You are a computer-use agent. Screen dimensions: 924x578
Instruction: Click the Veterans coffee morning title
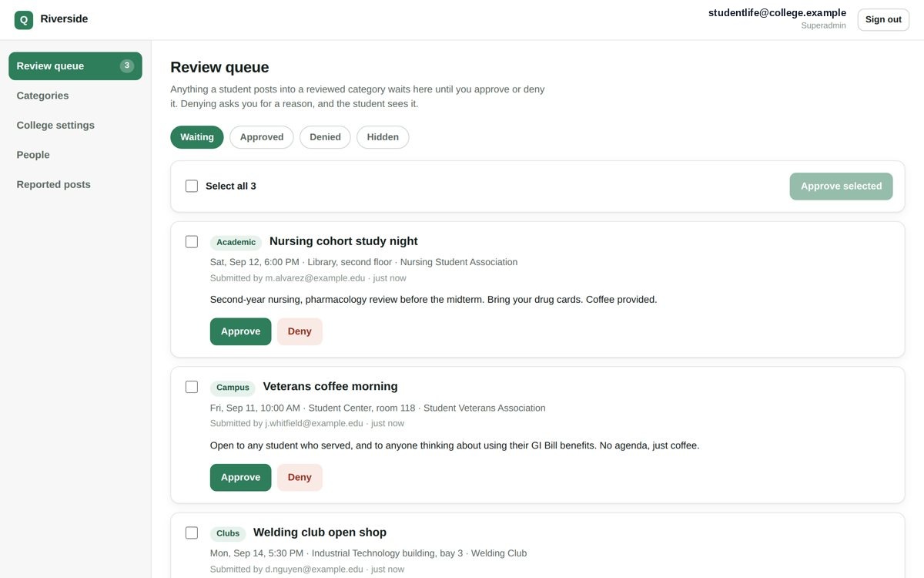pyautogui.click(x=330, y=387)
